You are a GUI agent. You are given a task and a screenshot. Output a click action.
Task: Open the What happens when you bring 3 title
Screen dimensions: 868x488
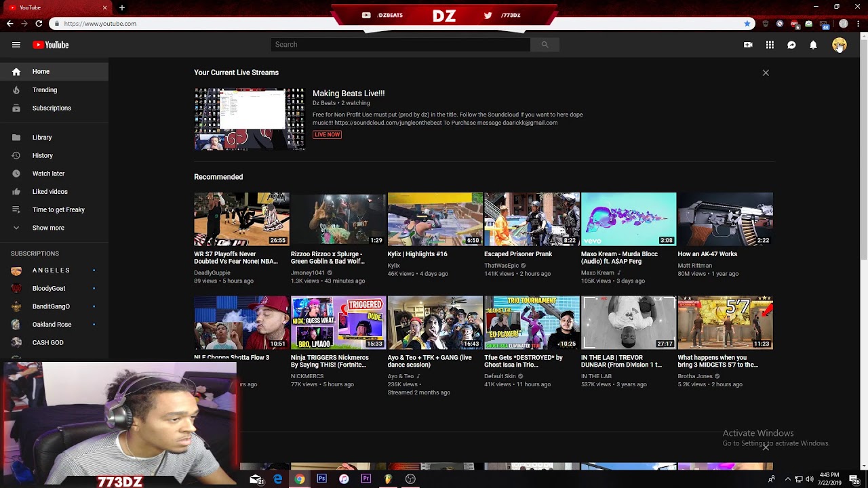[718, 361]
